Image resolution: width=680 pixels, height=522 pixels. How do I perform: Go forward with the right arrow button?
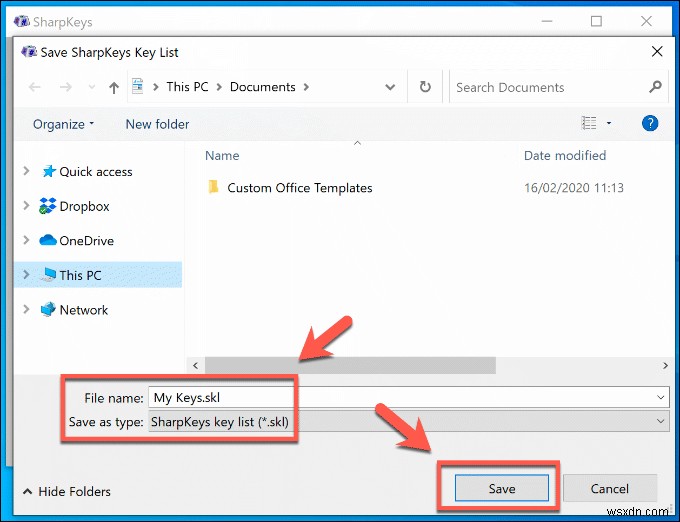[65, 87]
